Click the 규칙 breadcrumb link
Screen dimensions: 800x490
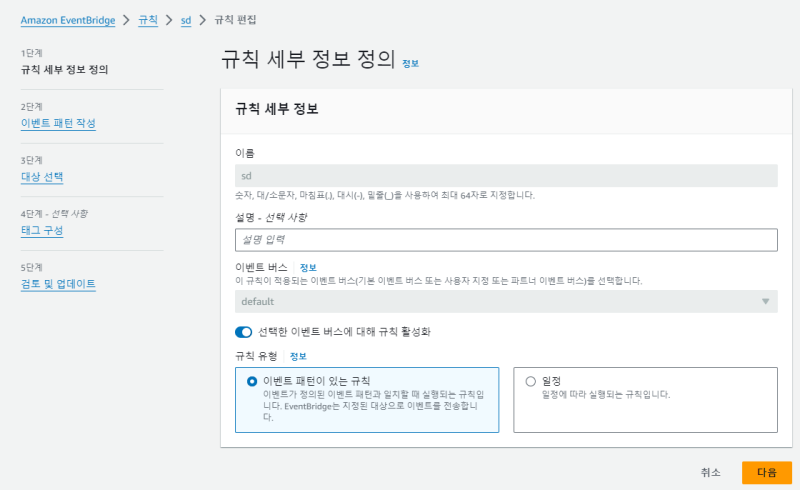point(147,20)
